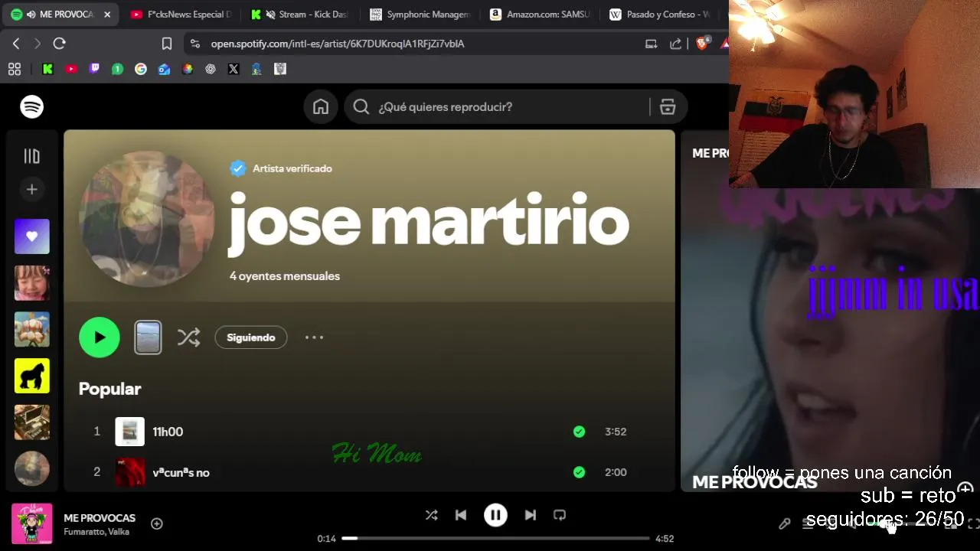Pause the current song
980x551 pixels.
[x=495, y=515]
